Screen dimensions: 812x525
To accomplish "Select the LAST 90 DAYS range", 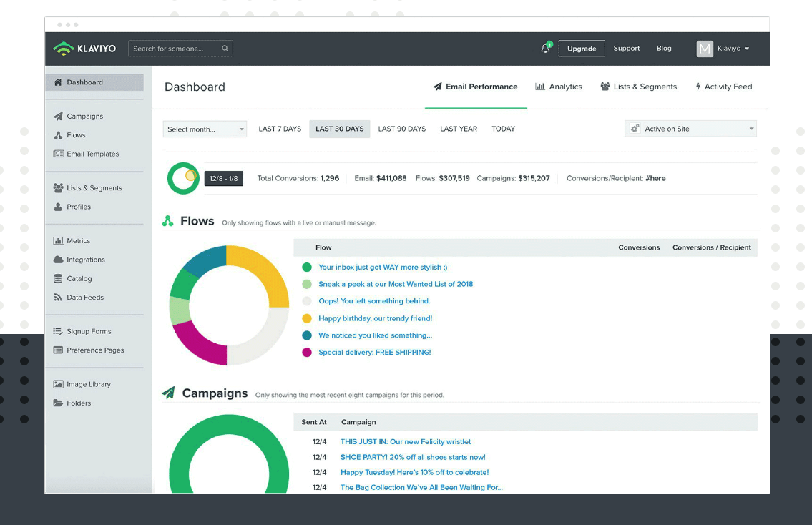I will 401,129.
